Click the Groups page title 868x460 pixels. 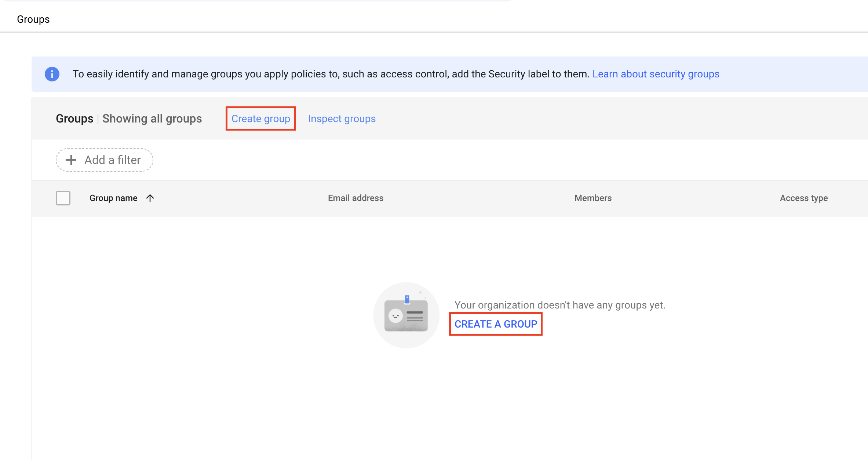coord(33,19)
